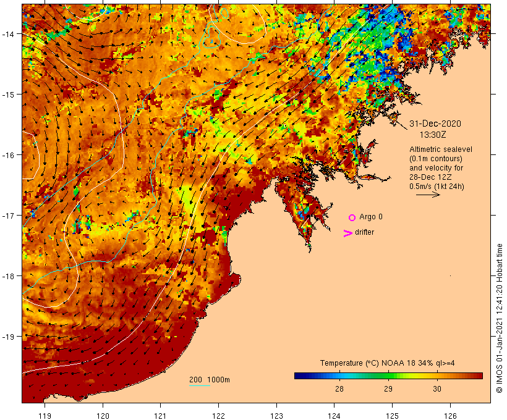The width and height of the screenshot is (507, 420).
Task: Click the cyan 200m depth contour legend line
Action: (x=200, y=385)
